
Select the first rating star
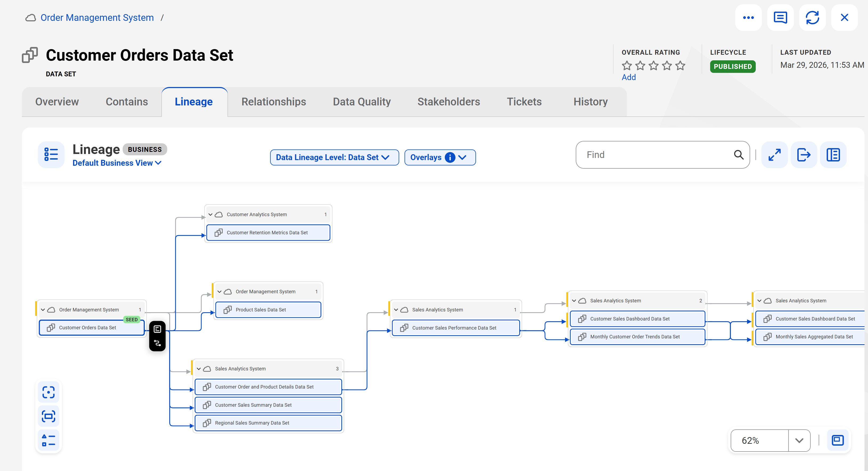627,65
